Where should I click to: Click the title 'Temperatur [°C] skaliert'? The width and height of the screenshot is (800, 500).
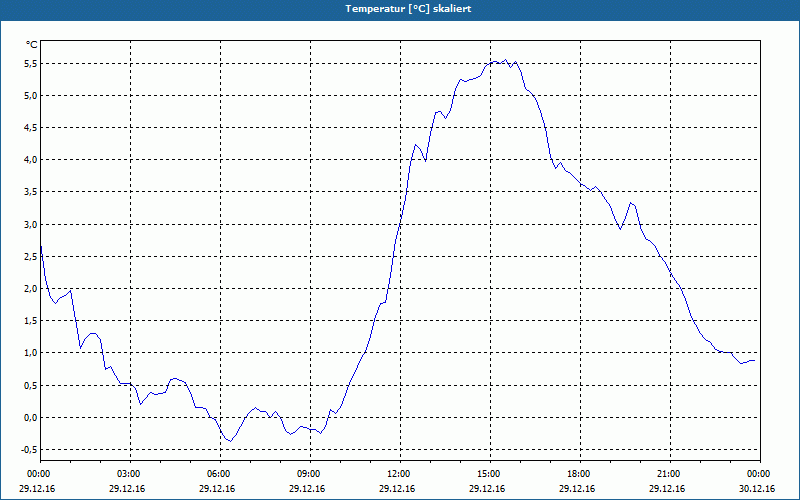pyautogui.click(x=408, y=9)
